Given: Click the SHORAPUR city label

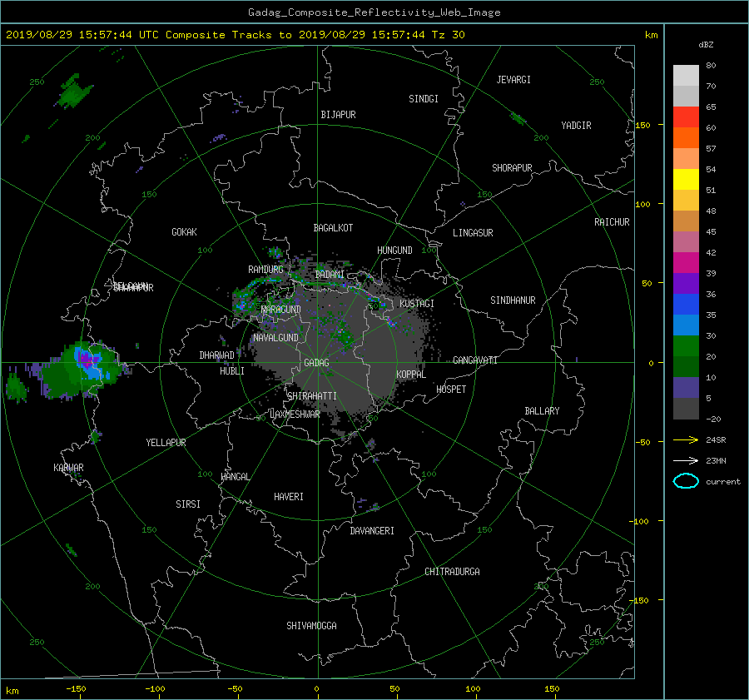Looking at the screenshot, I should (x=512, y=168).
